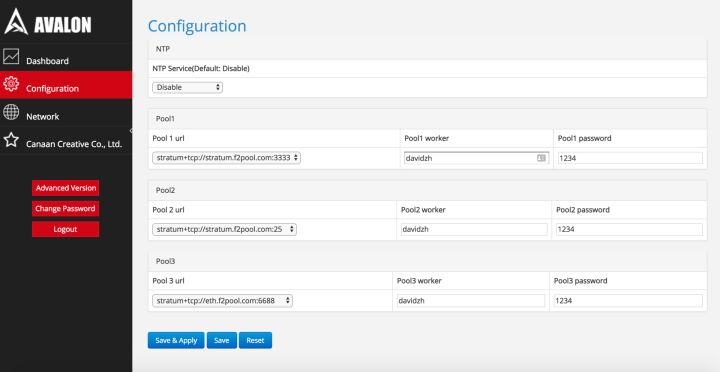Click the Change Password button

66,209
